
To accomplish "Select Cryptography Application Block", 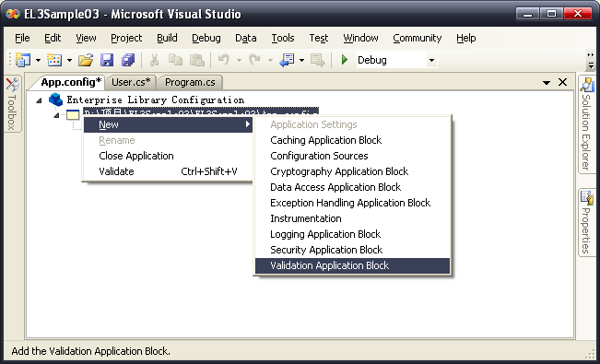I will coord(352,171).
